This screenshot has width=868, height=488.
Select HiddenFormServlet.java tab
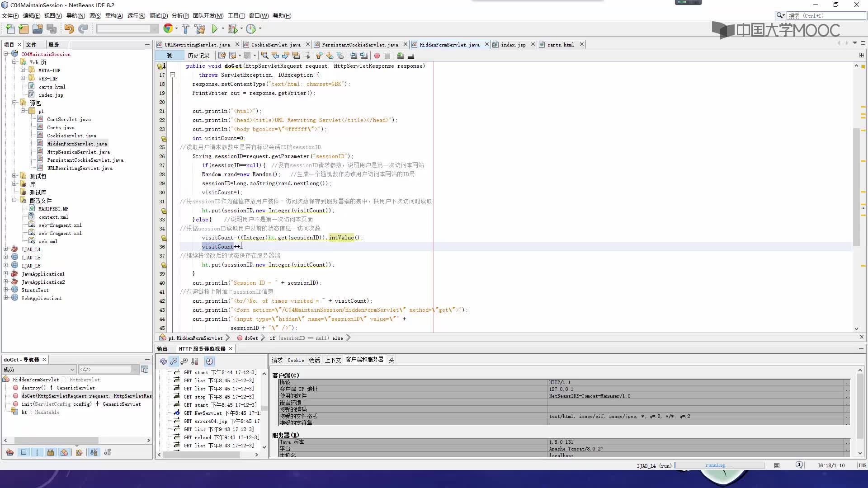click(449, 45)
